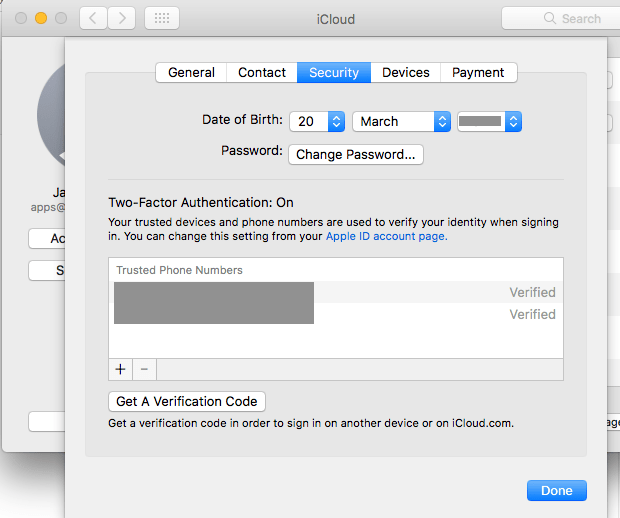The height and width of the screenshot is (518, 620).
Task: Select the Security tab
Action: [334, 72]
